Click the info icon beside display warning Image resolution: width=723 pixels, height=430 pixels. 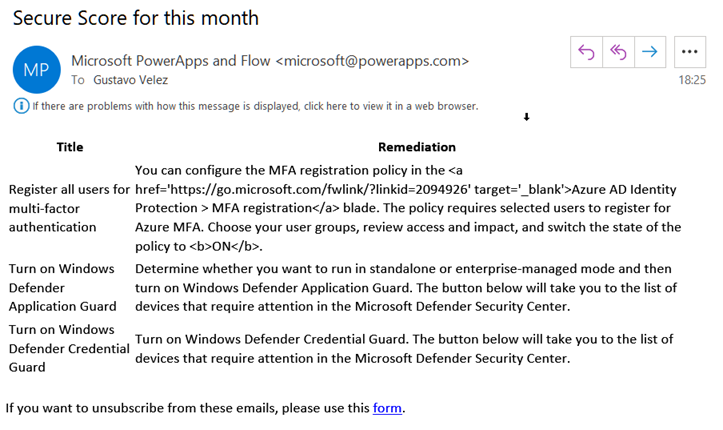pyautogui.click(x=21, y=106)
